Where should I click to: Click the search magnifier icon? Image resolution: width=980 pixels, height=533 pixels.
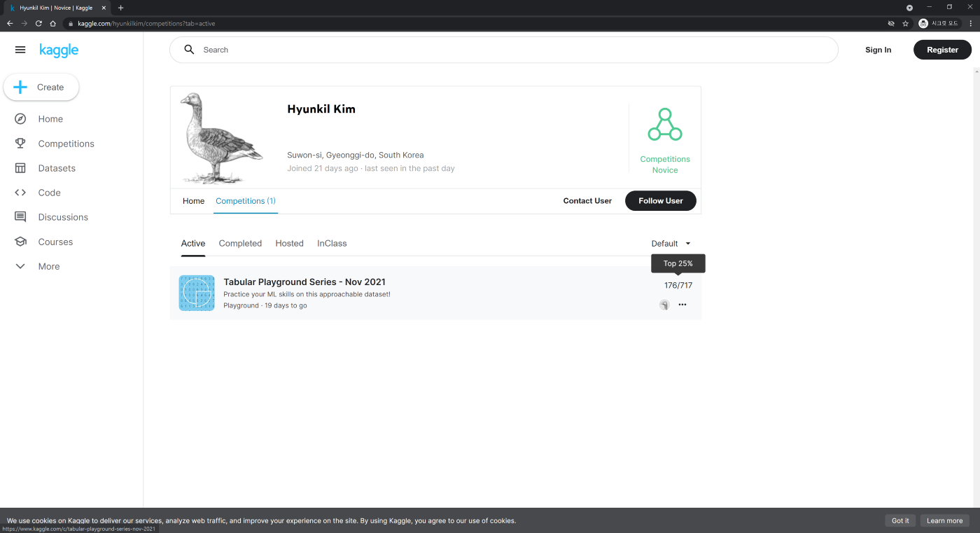[189, 50]
